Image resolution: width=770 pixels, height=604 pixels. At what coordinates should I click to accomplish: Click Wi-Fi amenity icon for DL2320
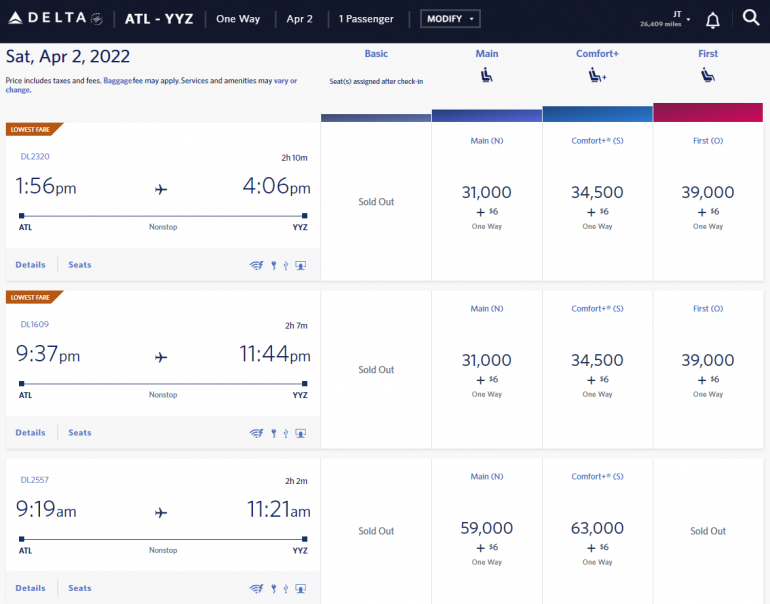point(256,266)
